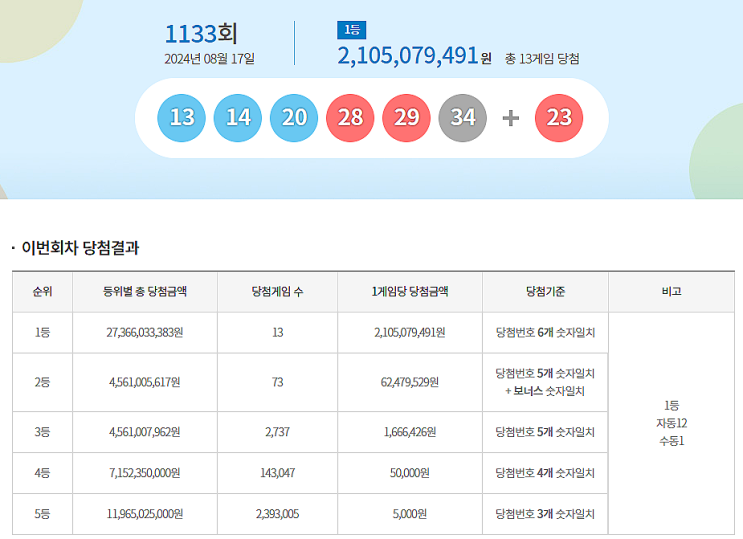Viewport: 743px width, 539px height.
Task: Click the 당첨기준 column header
Action: tap(545, 292)
